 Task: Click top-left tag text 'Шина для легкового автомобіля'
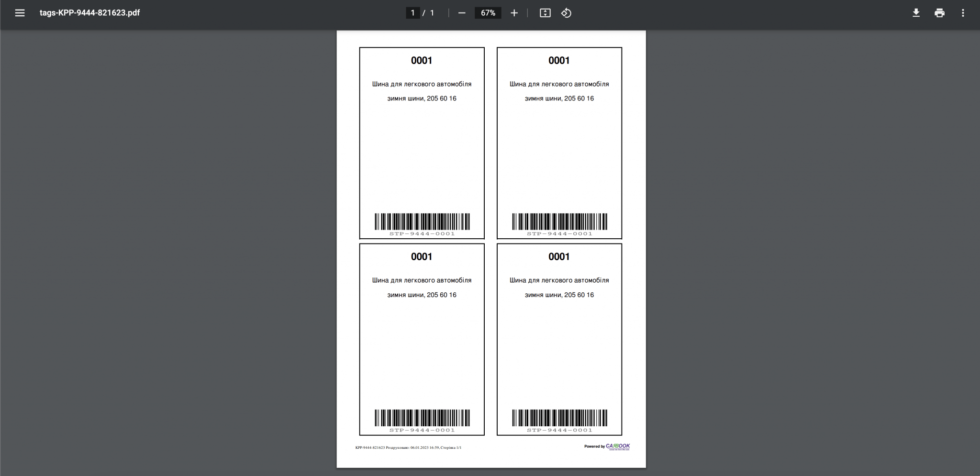422,84
